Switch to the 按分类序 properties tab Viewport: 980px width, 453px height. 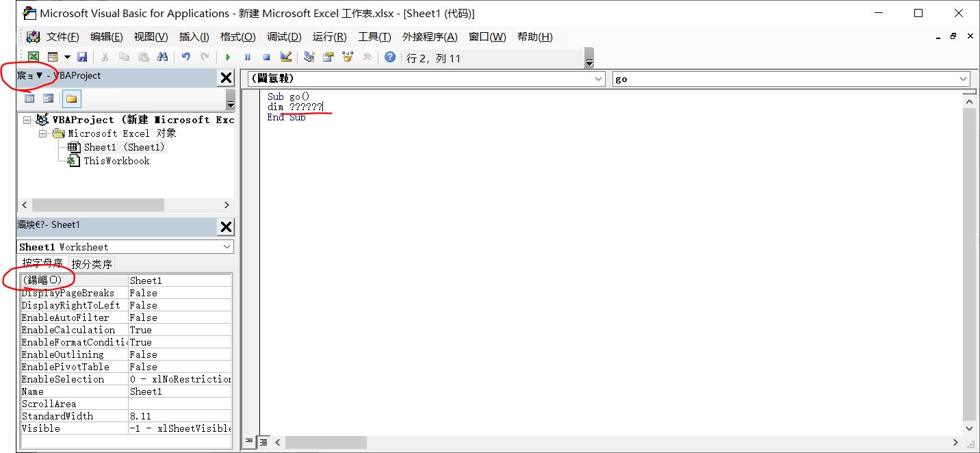[x=92, y=264]
